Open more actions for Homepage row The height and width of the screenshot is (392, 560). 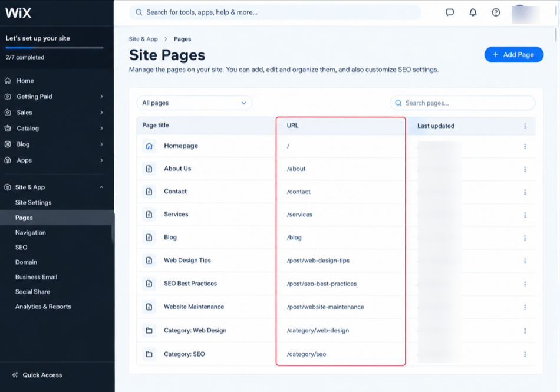tap(525, 146)
